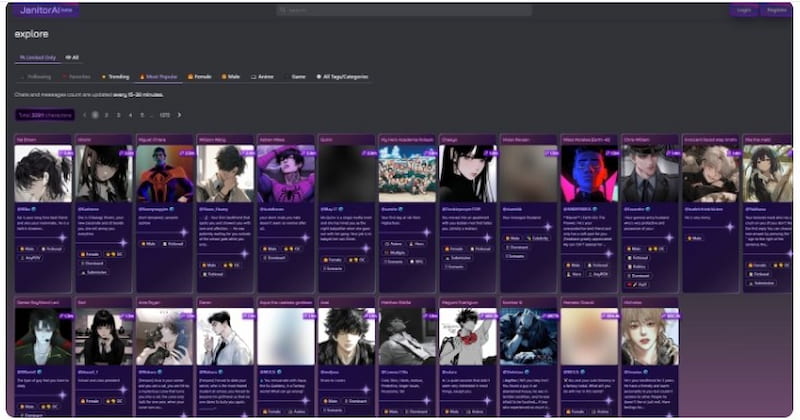
Task: Open the Miguel O'Hara card title
Action: pyautogui.click(x=152, y=140)
